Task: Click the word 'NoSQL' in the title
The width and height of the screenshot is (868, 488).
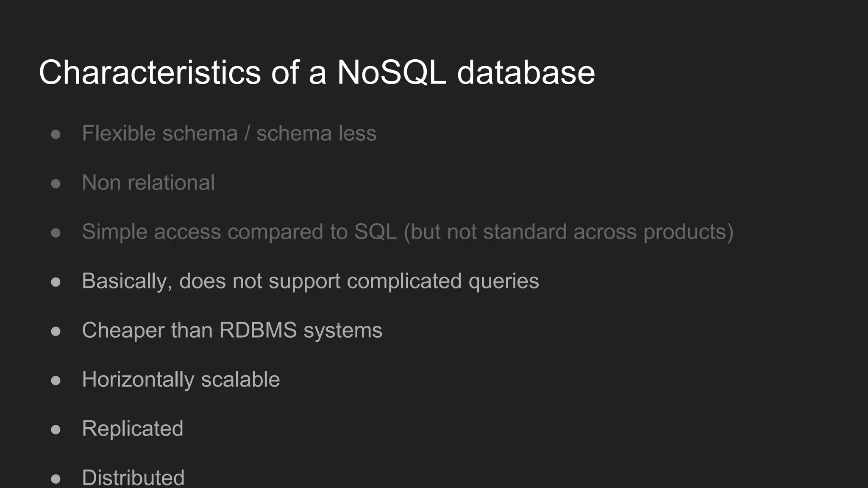Action: [x=392, y=72]
